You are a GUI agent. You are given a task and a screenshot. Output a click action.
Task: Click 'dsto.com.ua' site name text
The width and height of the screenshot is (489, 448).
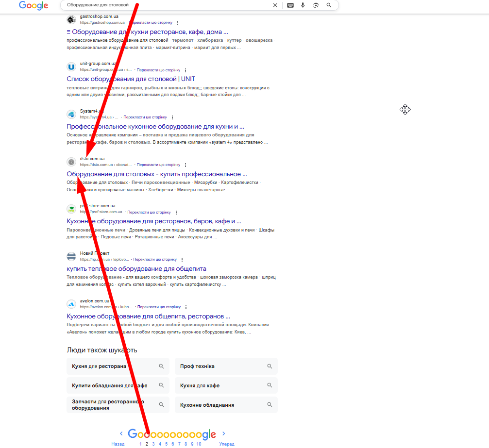[x=92, y=159]
